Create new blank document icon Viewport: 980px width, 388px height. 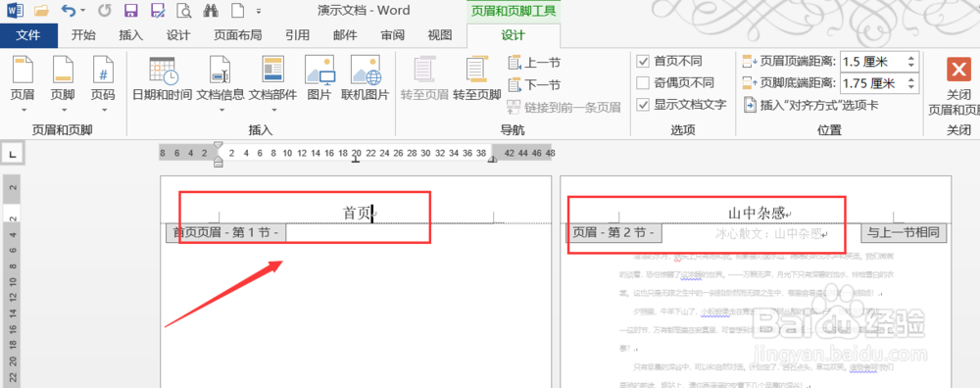tap(237, 10)
